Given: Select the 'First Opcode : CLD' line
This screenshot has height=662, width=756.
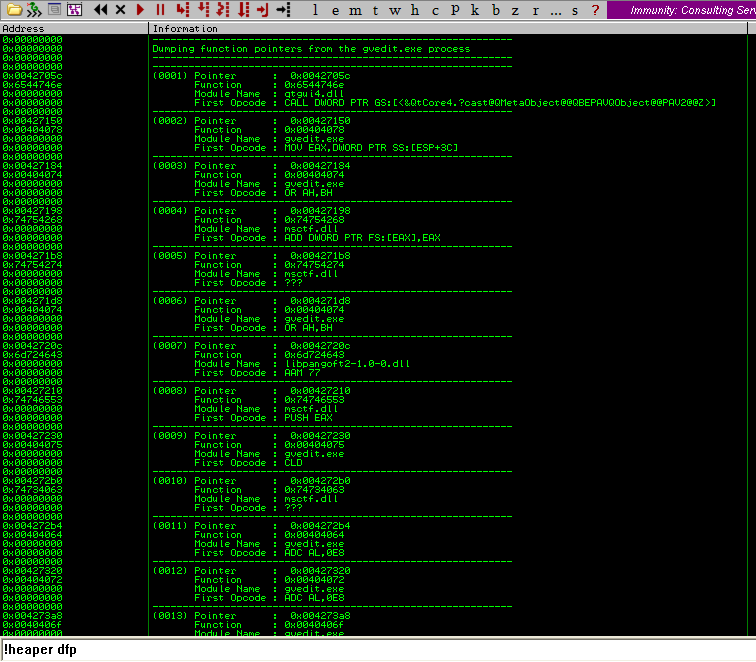Looking at the screenshot, I should pos(248,462).
